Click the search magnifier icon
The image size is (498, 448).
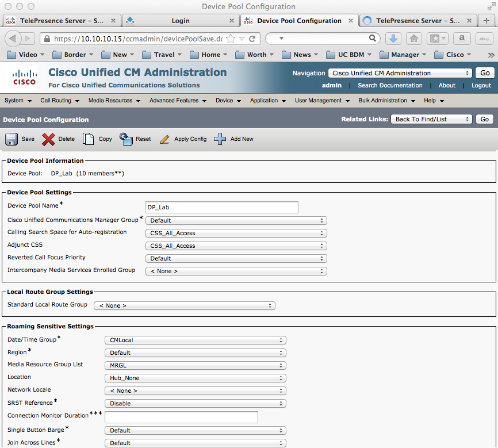pyautogui.click(x=373, y=39)
